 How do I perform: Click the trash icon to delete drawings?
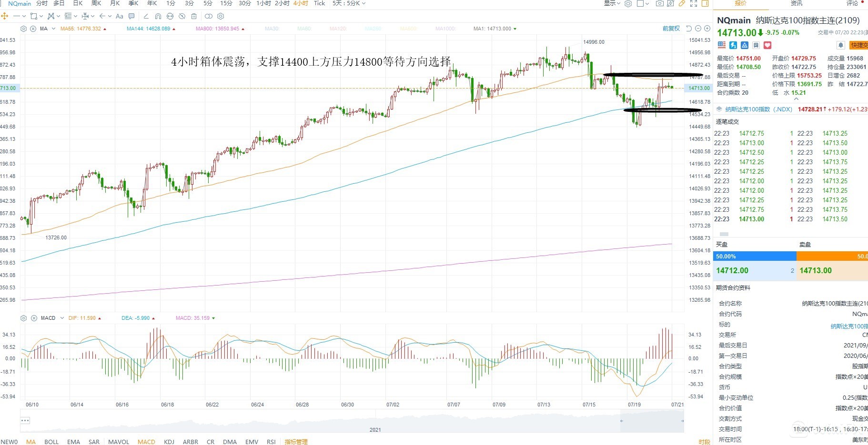click(x=194, y=16)
